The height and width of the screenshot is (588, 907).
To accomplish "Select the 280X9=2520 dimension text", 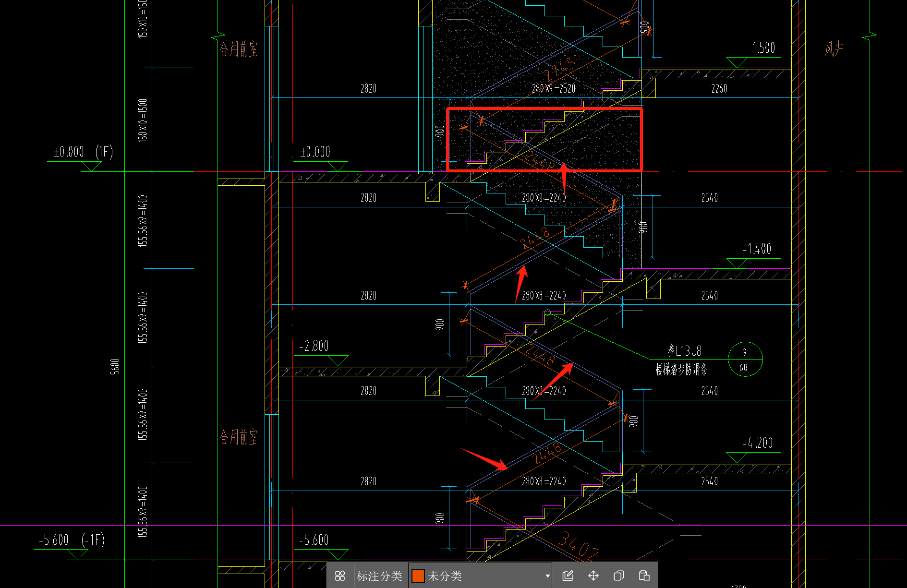I will coord(554,88).
